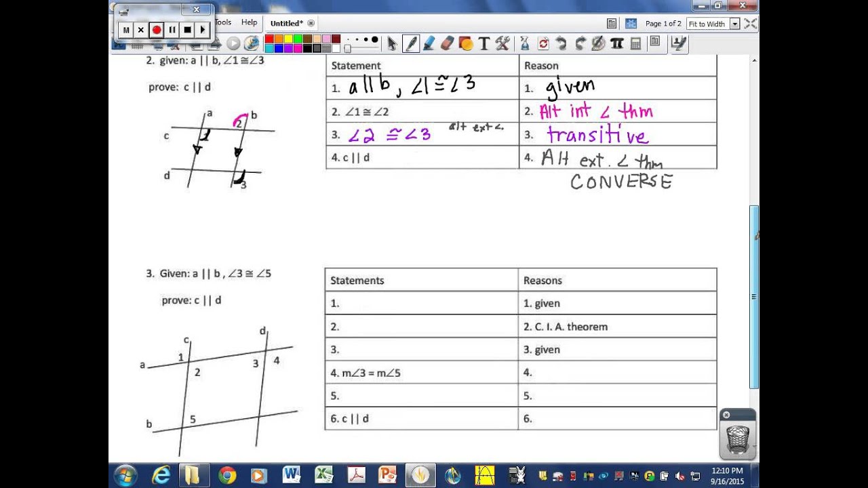Pick the green color swatch
Viewport: 868px width, 488px height.
pos(298,39)
